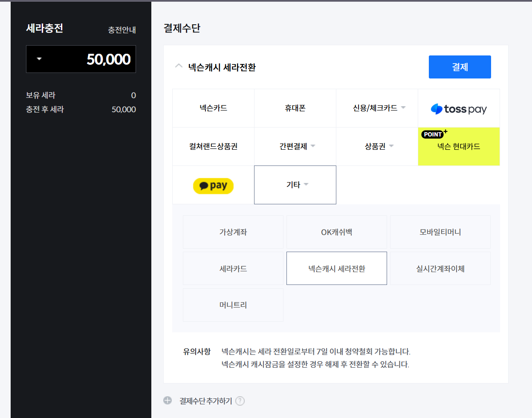Click the 보유 세라 label
Image resolution: width=532 pixels, height=418 pixels.
(40, 95)
